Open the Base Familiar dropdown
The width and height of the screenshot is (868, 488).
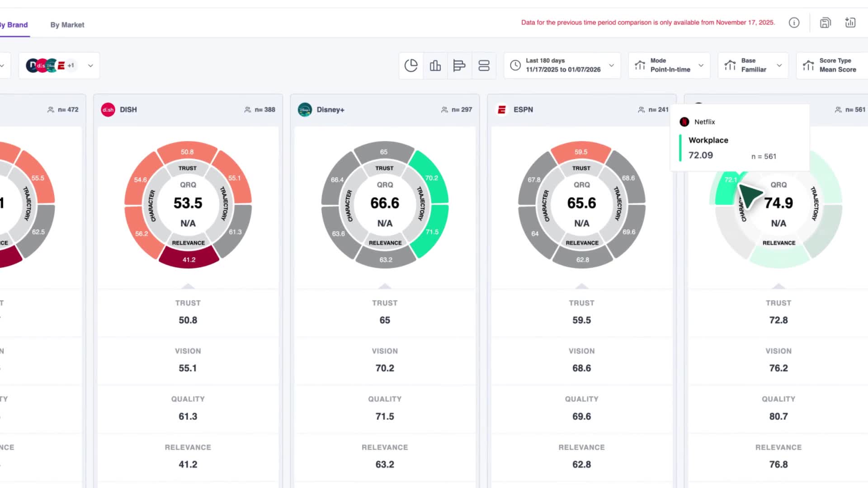(x=753, y=66)
